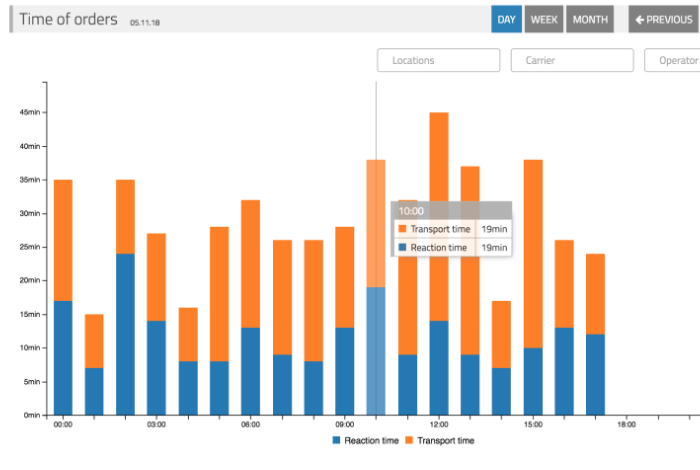The width and height of the screenshot is (700, 470).
Task: Select the 00:00 bar
Action: tap(63, 297)
